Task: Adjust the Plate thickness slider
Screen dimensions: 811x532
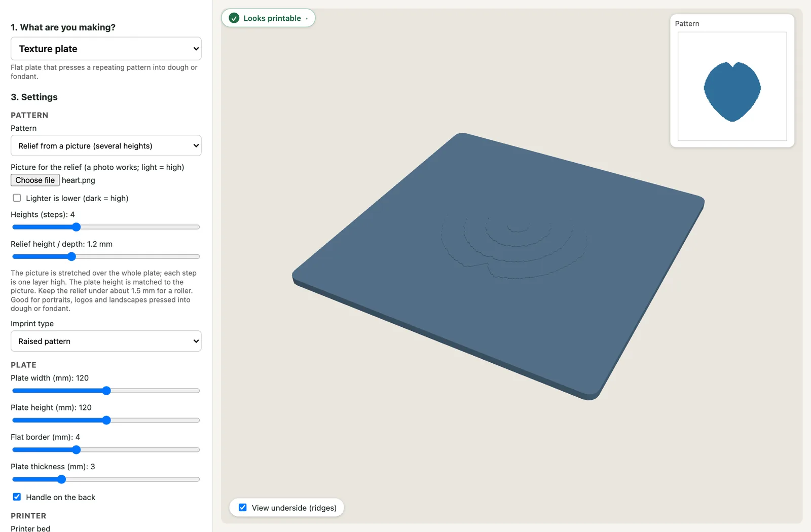Action: point(106,479)
